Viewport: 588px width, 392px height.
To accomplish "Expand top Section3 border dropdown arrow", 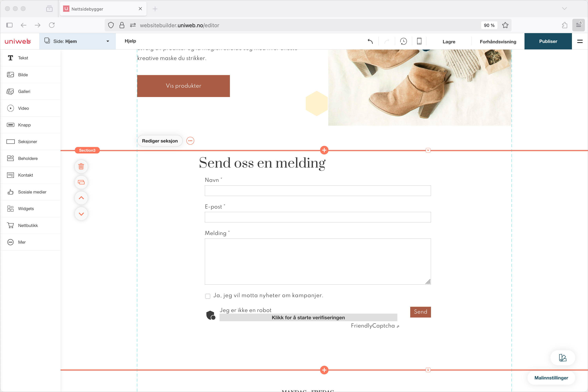I will coord(428,150).
